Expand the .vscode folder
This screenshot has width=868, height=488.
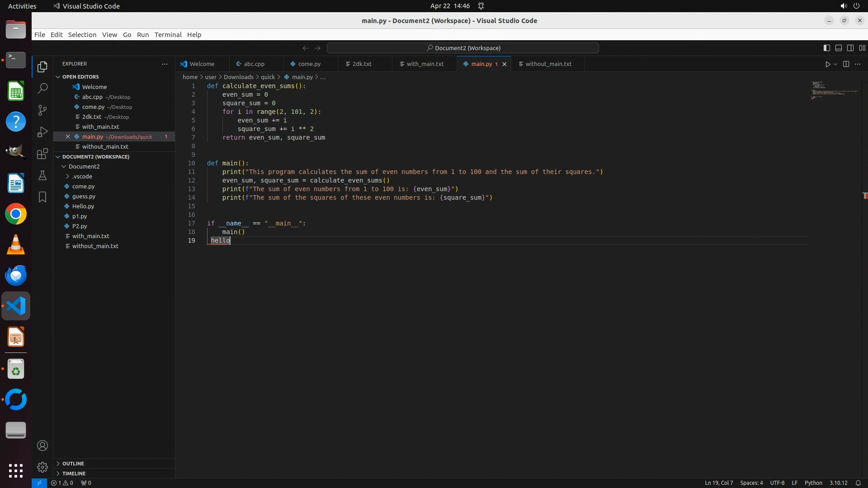click(82, 176)
